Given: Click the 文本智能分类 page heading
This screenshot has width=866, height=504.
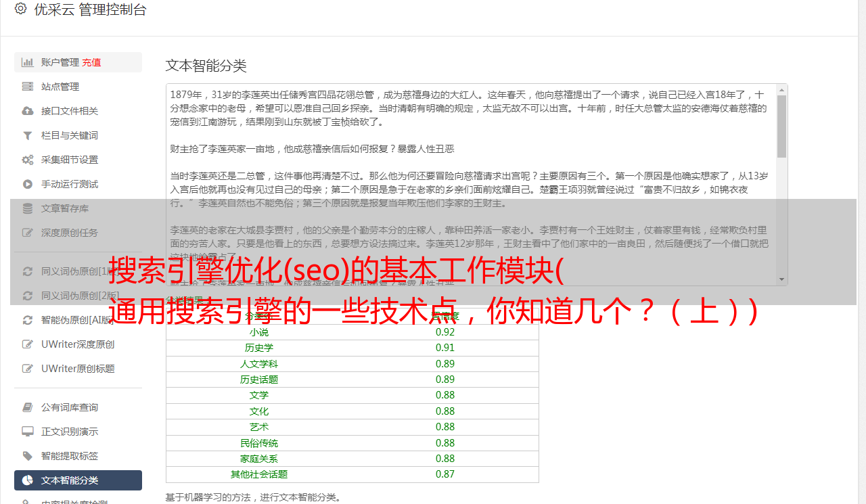Looking at the screenshot, I should 206,66.
